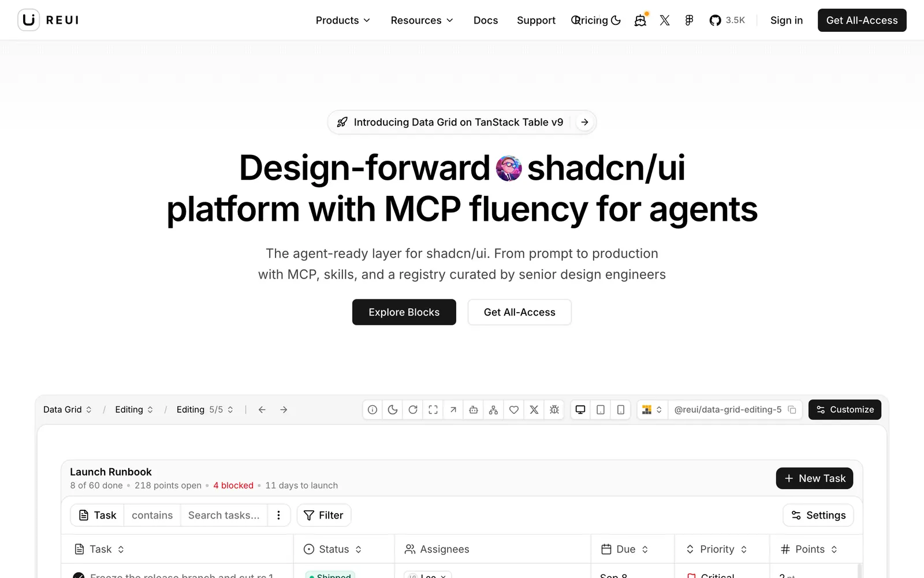The height and width of the screenshot is (578, 924).
Task: Toggle preview dark mode moon icon
Action: click(393, 410)
